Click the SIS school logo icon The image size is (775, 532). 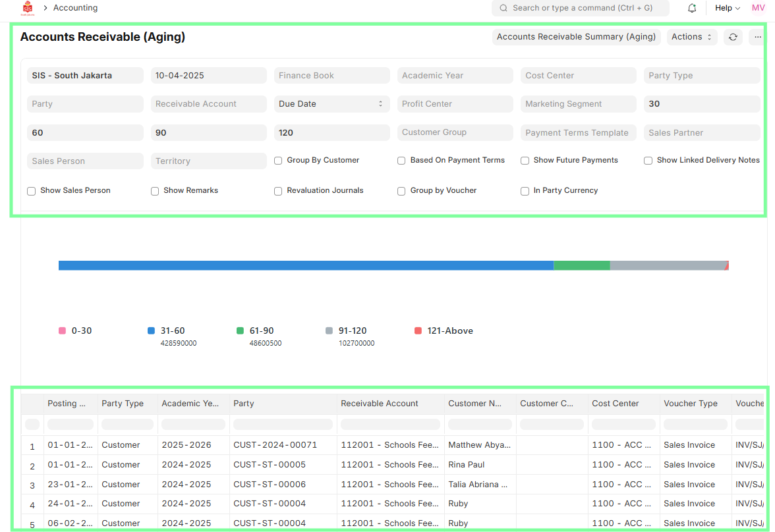(27, 9)
